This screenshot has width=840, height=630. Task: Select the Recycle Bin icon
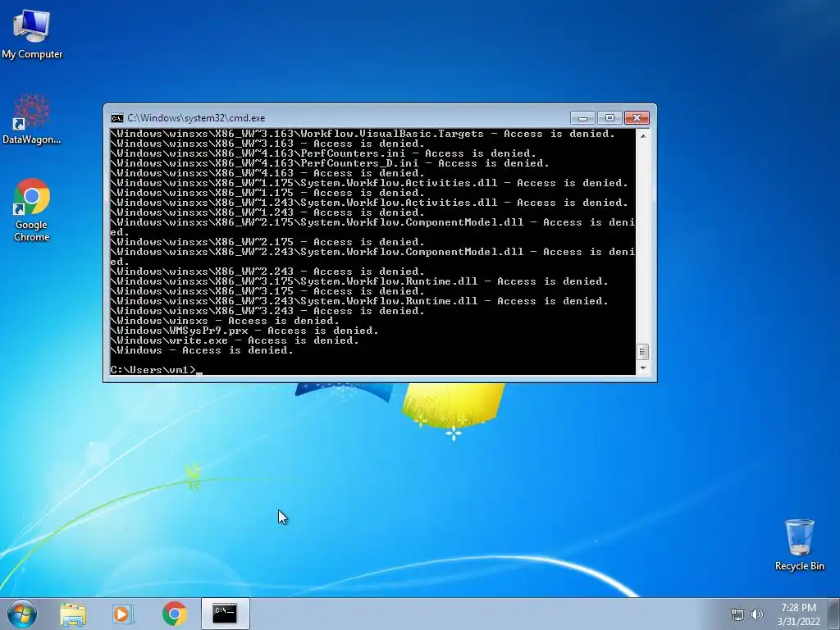(799, 545)
